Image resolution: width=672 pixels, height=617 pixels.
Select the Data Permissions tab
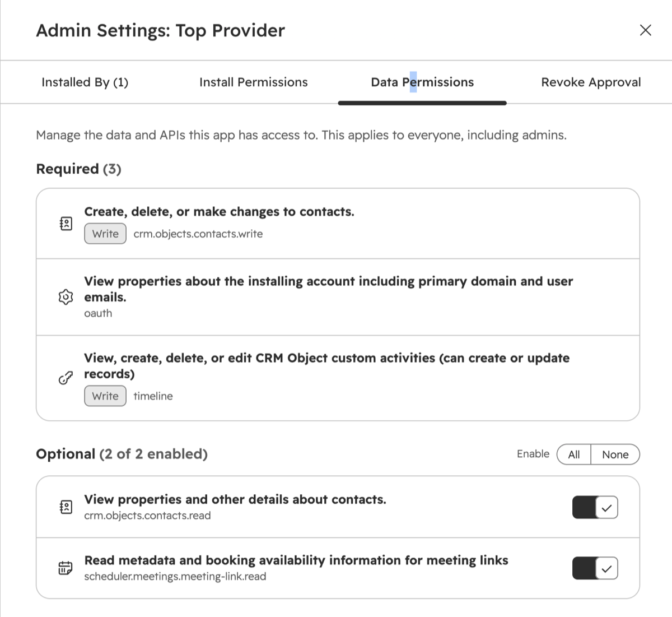coord(422,82)
